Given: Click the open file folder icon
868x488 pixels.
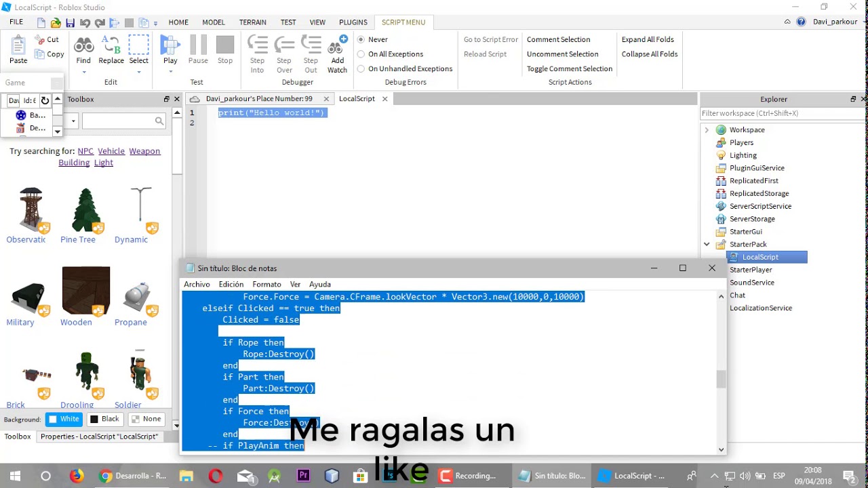Looking at the screenshot, I should (56, 22).
